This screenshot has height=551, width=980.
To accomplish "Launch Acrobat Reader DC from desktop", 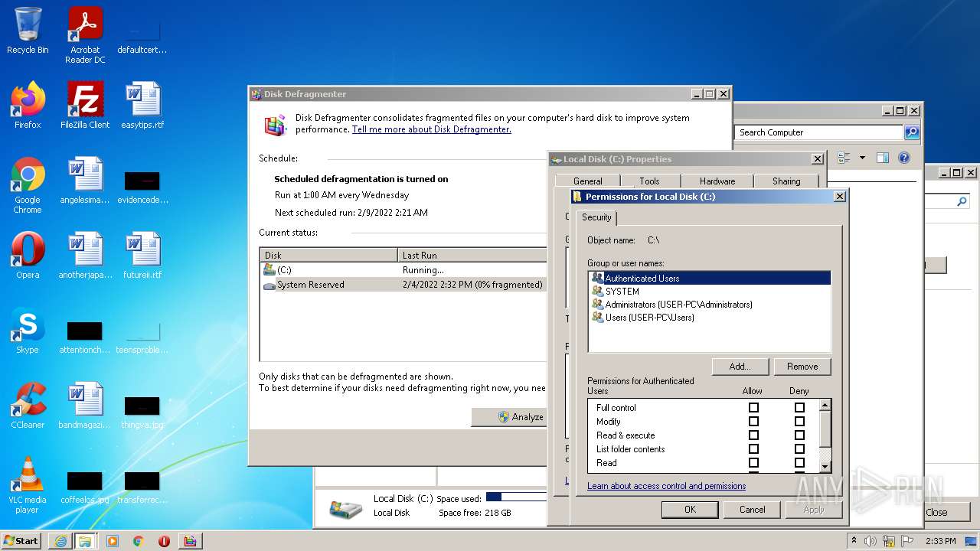I will tap(85, 35).
